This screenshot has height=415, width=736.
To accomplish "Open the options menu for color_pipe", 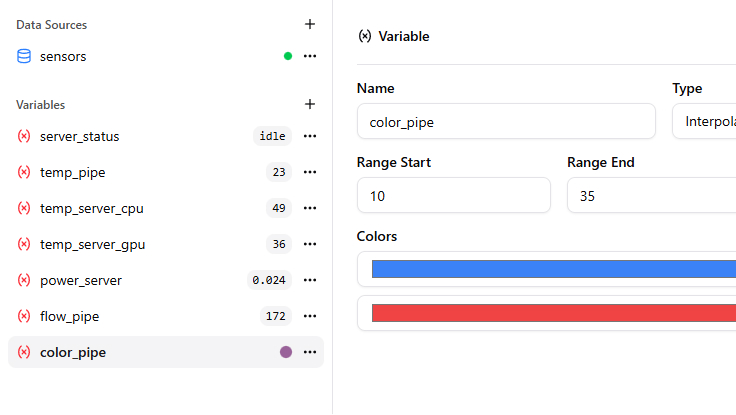I will click(310, 352).
